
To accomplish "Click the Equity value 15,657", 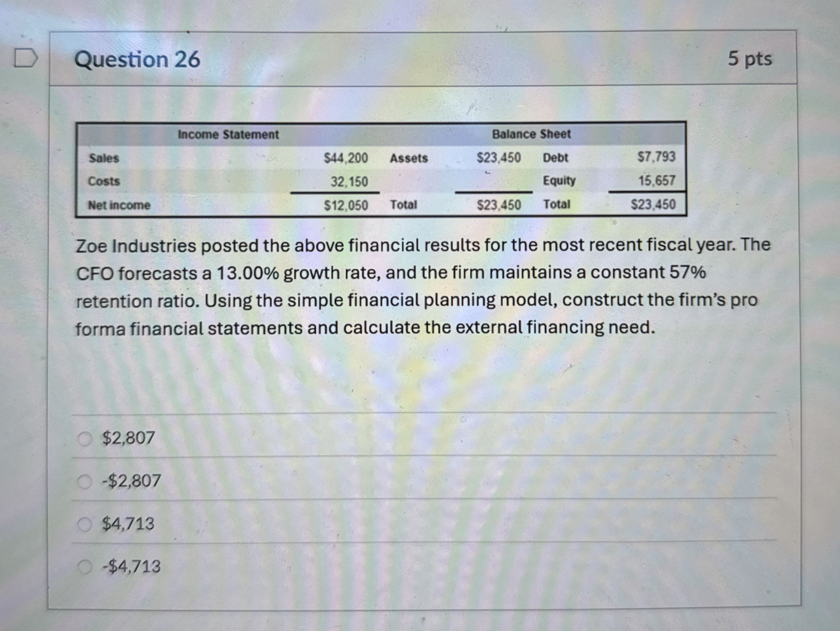I will (x=657, y=181).
